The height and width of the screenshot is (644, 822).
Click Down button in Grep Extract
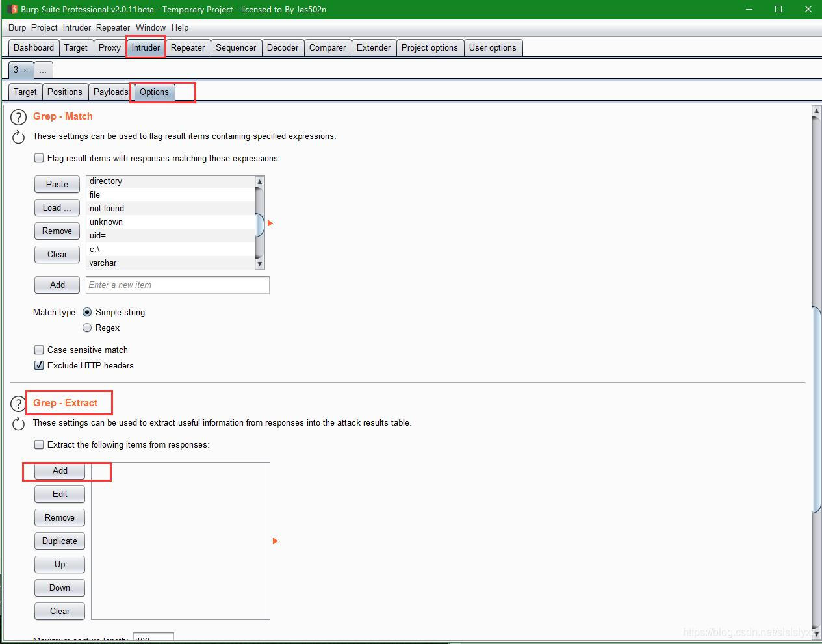(60, 587)
